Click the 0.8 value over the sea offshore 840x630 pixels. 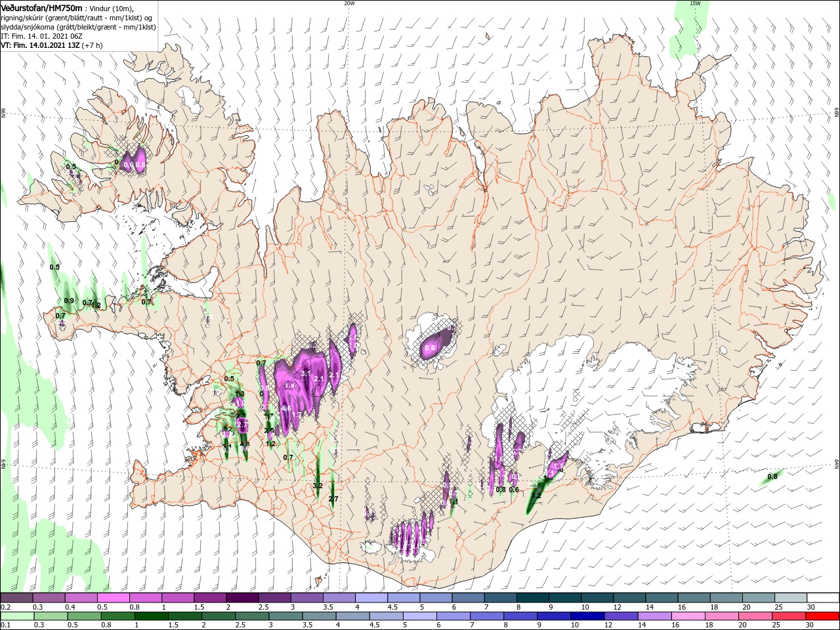pyautogui.click(x=772, y=476)
